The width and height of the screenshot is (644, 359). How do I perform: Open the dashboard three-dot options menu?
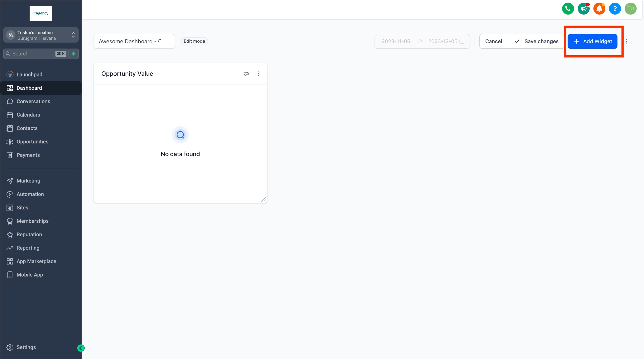point(626,42)
